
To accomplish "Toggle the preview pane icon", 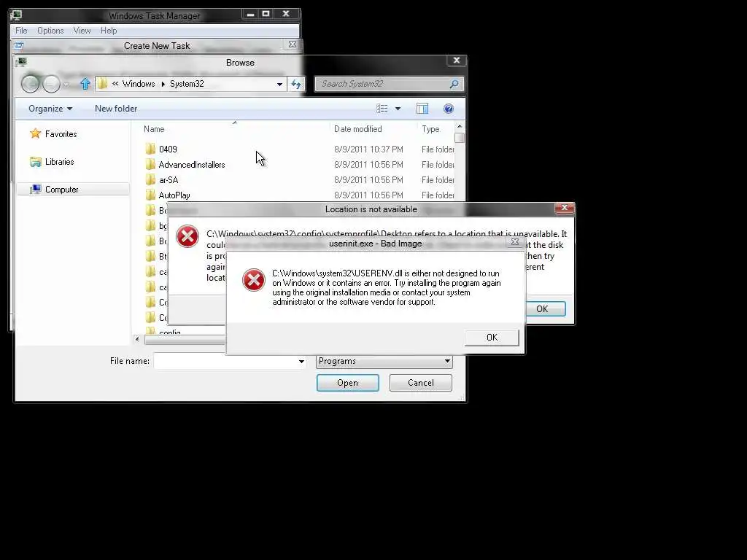I will pos(422,109).
